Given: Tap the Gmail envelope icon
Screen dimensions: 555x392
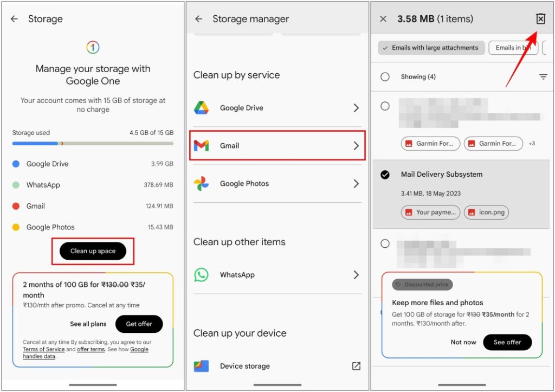Looking at the screenshot, I should tap(201, 145).
